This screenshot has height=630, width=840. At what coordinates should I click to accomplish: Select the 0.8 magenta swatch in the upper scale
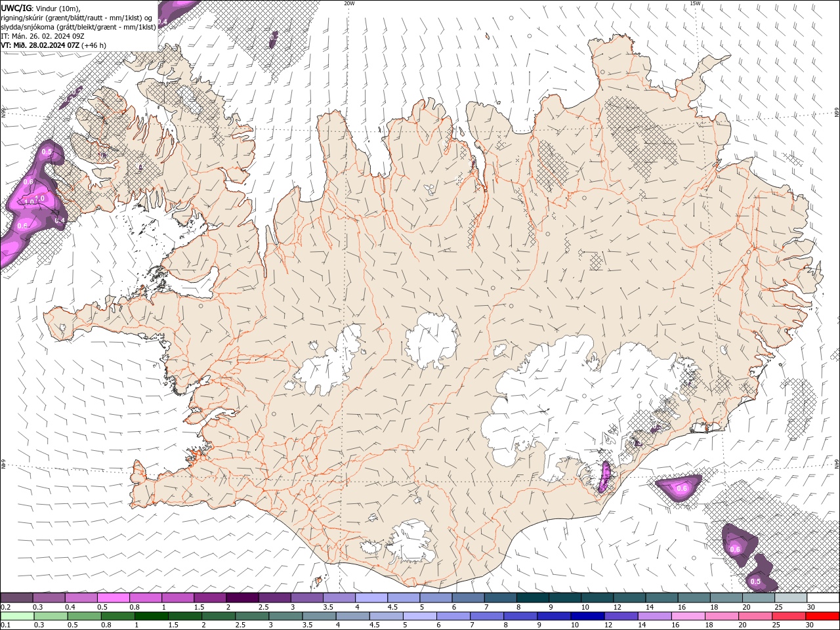click(145, 598)
